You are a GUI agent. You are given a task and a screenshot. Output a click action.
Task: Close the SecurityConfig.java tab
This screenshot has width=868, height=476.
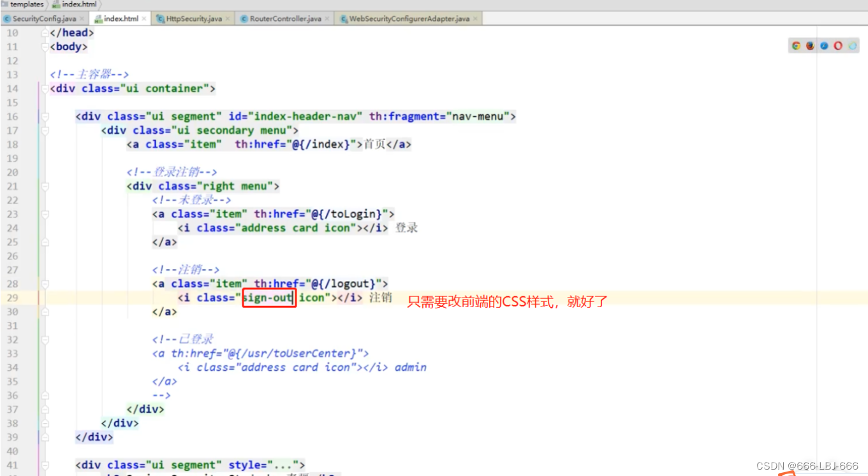pos(81,19)
